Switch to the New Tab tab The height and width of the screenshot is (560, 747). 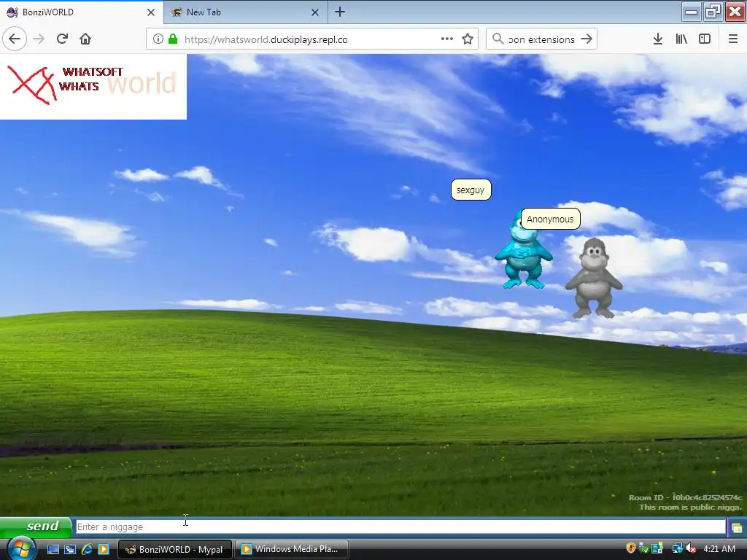pos(245,12)
